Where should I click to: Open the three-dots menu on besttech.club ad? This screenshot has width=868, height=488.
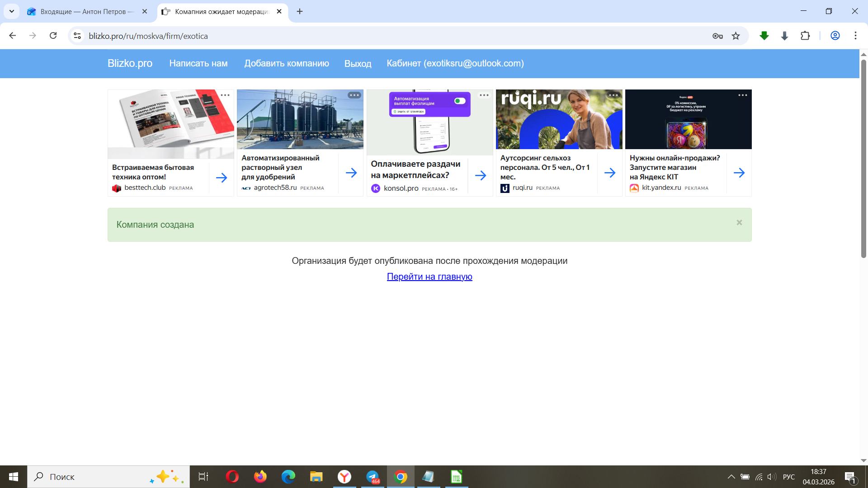point(225,95)
